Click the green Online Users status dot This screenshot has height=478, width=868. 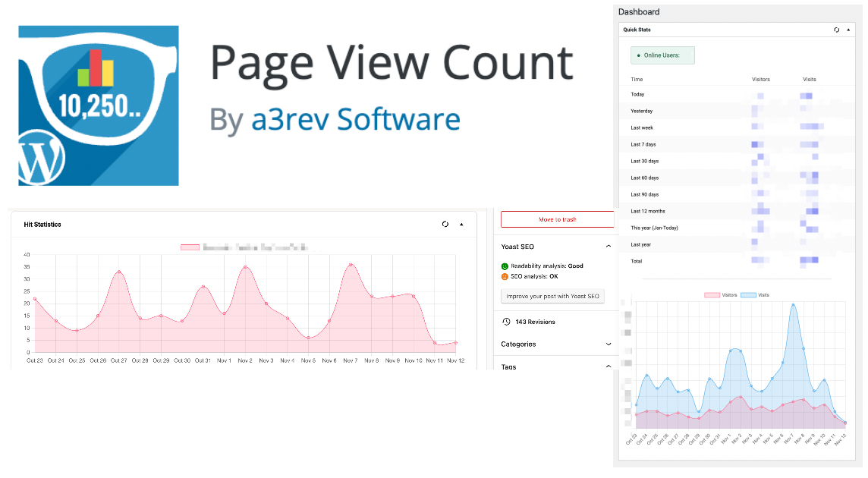coord(639,55)
